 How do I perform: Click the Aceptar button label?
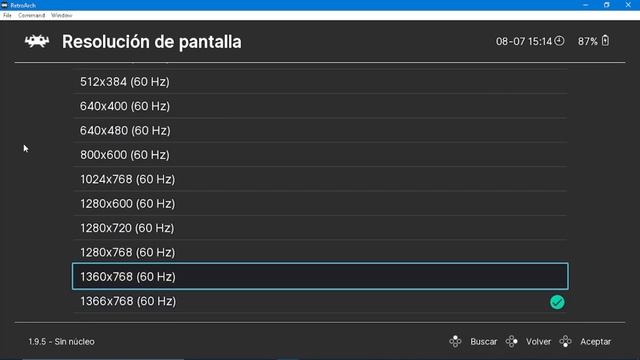point(596,342)
